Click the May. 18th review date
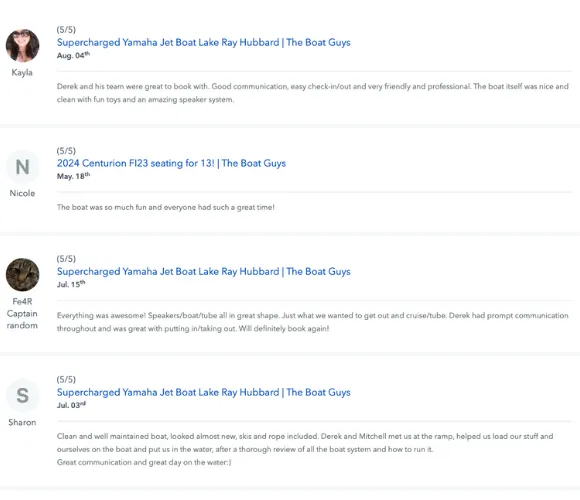This screenshot has height=500, width=580. click(73, 176)
